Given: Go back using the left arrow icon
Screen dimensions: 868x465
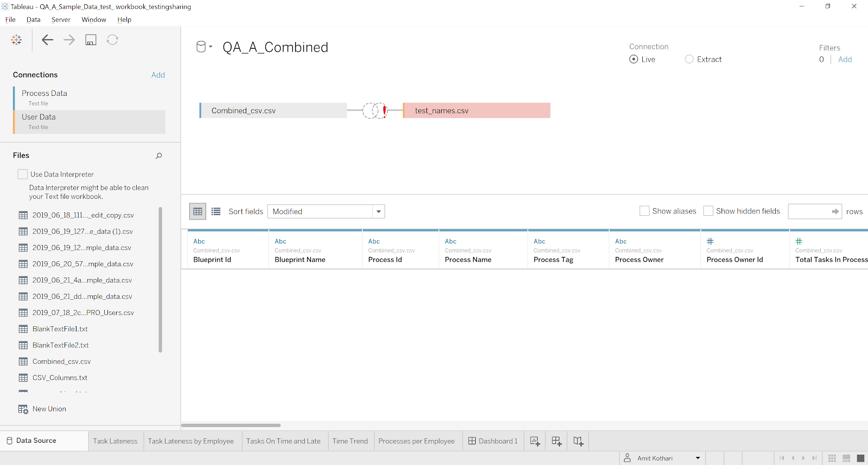Looking at the screenshot, I should point(47,40).
